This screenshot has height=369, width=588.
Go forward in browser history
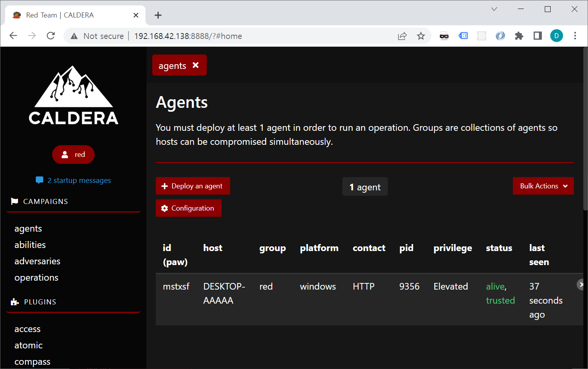point(32,36)
